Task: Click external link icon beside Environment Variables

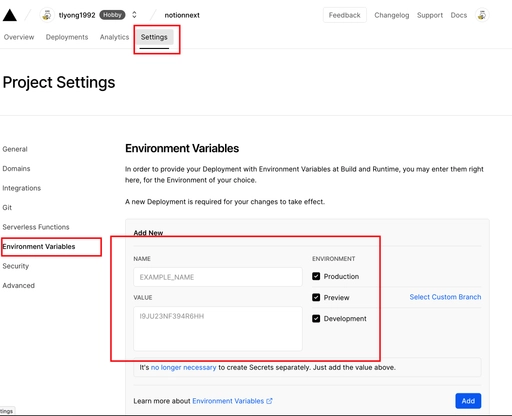Action: point(269,401)
